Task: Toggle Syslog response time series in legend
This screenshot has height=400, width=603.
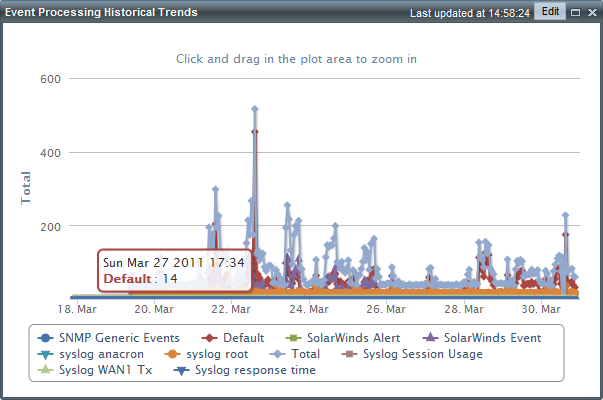Action: [x=245, y=370]
